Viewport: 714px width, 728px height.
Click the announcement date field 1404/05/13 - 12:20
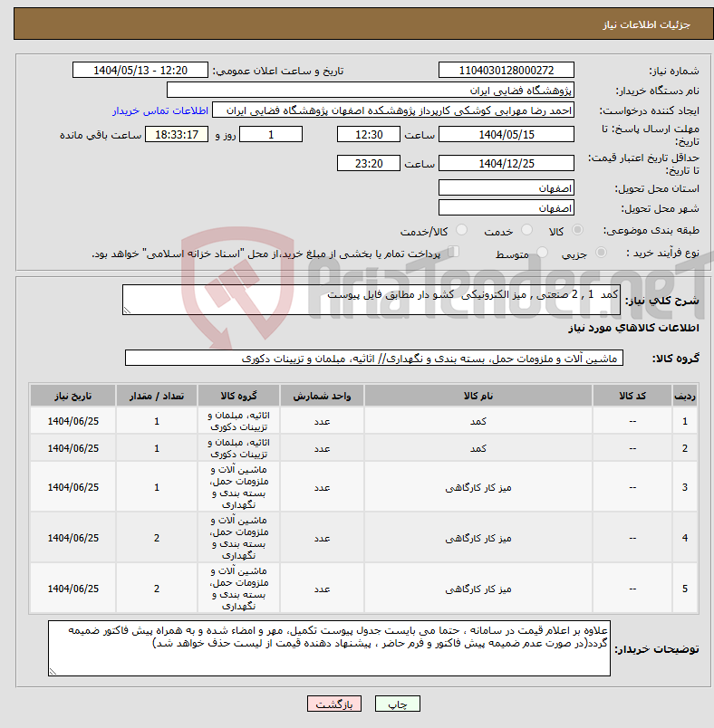coord(140,70)
